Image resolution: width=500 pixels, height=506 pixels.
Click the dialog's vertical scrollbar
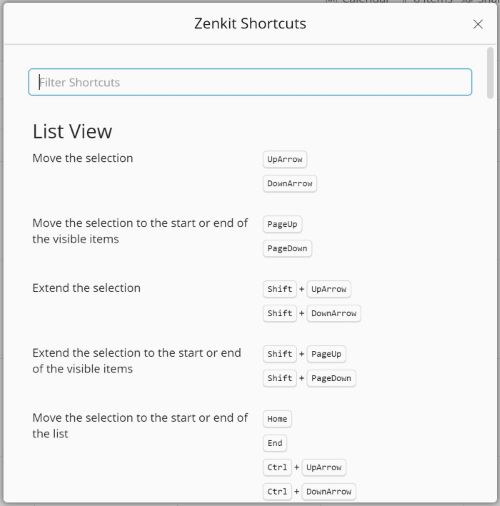[x=490, y=73]
